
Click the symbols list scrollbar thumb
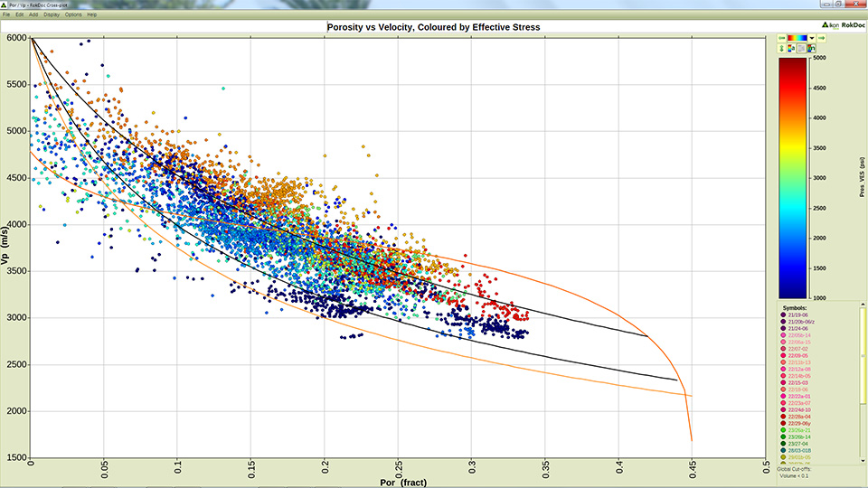(x=863, y=356)
